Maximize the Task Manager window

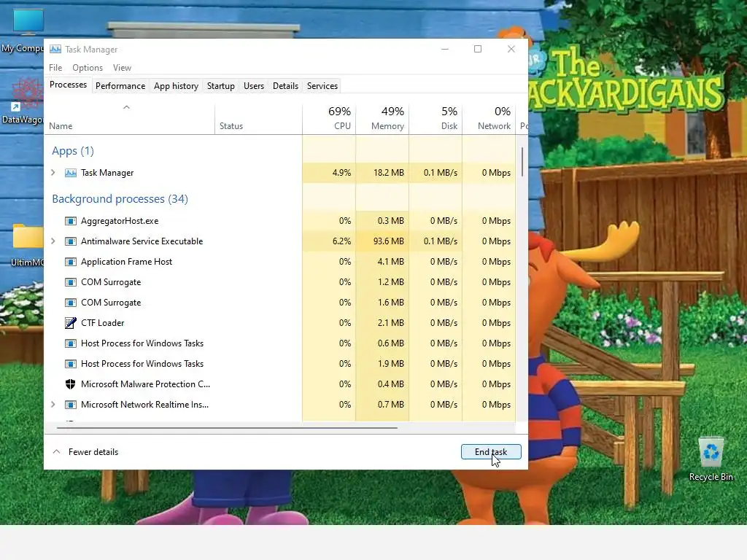click(x=478, y=49)
